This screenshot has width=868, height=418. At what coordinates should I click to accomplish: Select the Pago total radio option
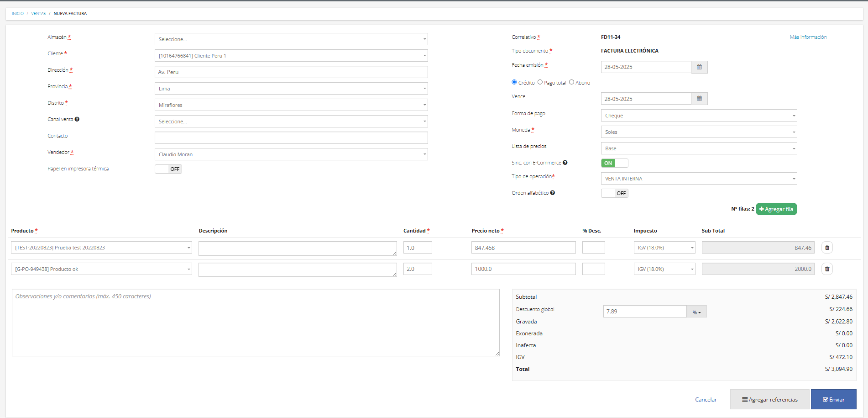coord(540,82)
